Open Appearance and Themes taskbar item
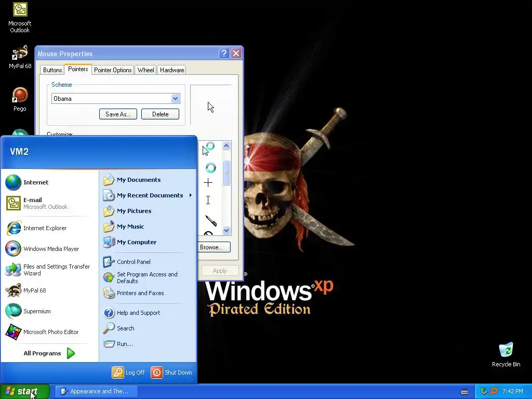Image resolution: width=532 pixels, height=399 pixels. tap(96, 391)
